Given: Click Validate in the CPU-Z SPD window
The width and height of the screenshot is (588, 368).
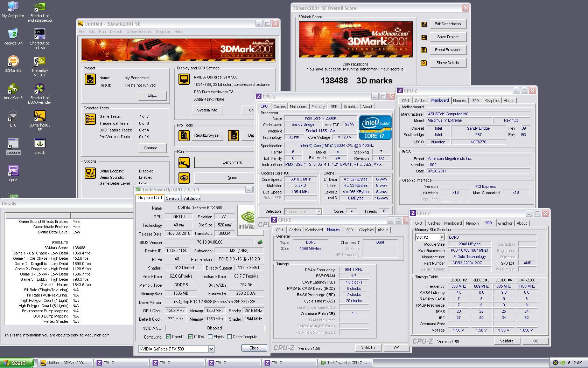Looking at the screenshot, I should click(x=507, y=341).
